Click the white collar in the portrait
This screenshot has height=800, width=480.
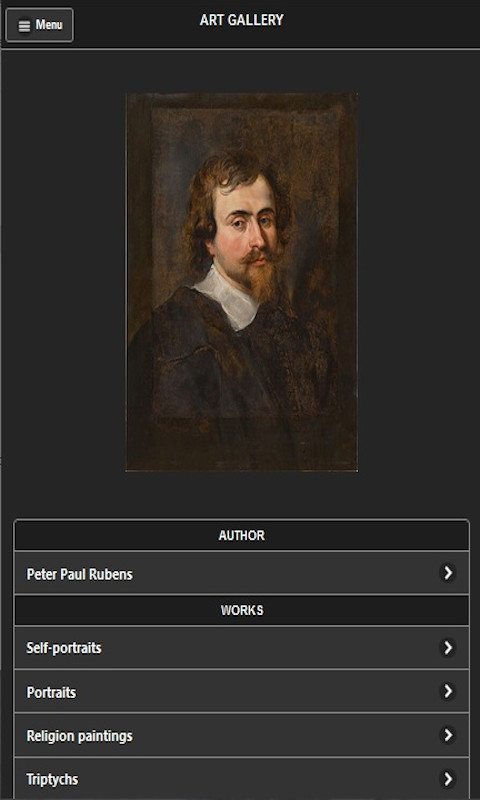tap(229, 296)
